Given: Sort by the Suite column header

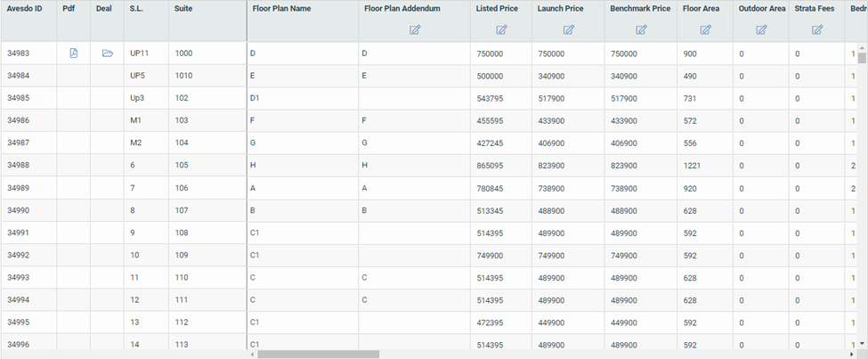Looking at the screenshot, I should point(183,9).
